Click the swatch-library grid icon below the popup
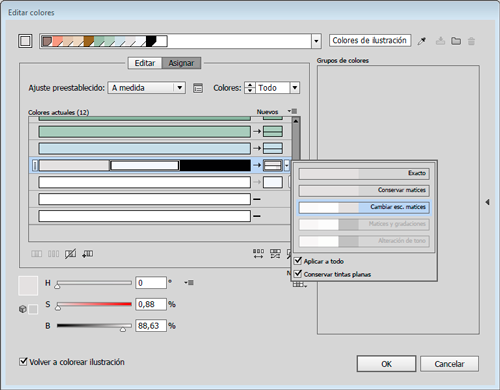Image resolution: width=500 pixels, height=390 pixels. (300, 284)
